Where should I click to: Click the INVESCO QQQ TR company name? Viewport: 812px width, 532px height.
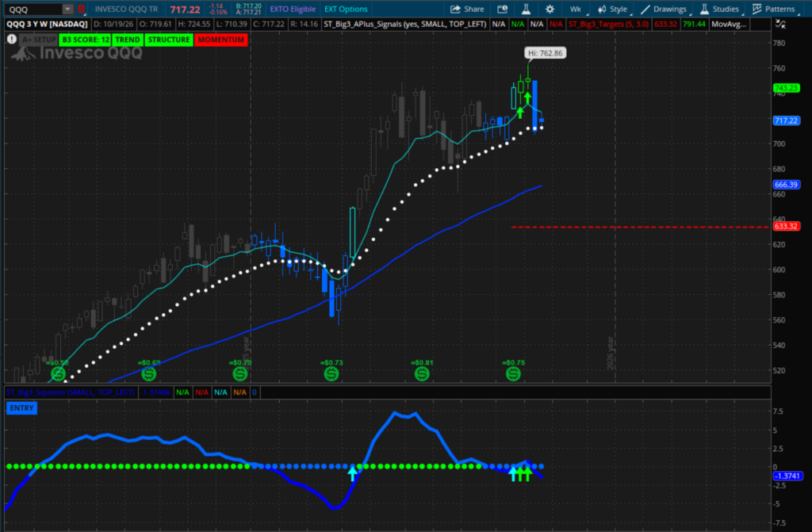(127, 9)
